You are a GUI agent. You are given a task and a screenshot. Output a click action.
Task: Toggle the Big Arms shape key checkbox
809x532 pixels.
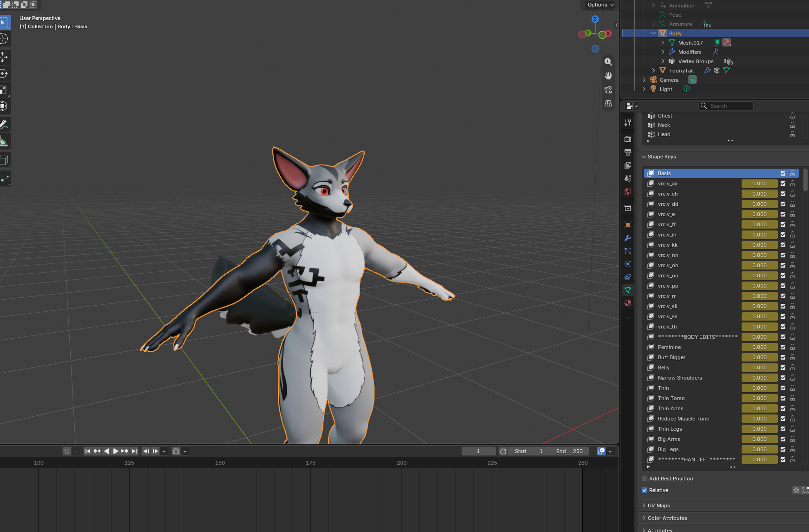pos(783,439)
